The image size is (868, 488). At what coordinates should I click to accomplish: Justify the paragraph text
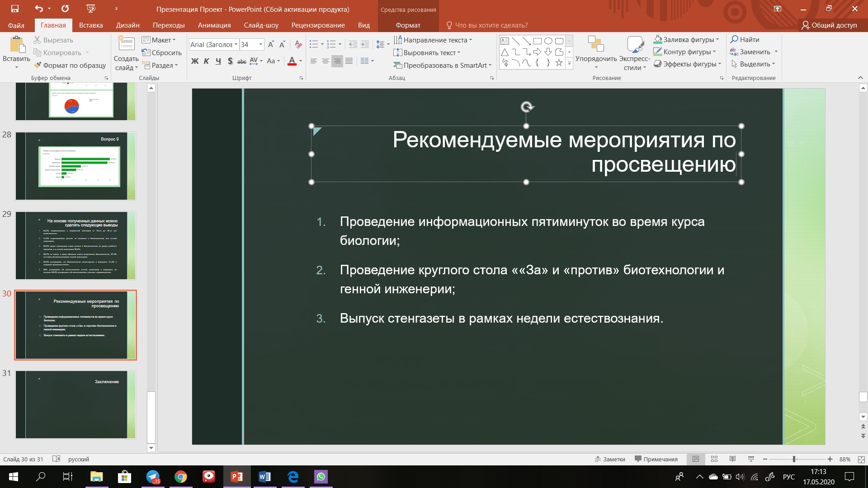click(x=349, y=61)
